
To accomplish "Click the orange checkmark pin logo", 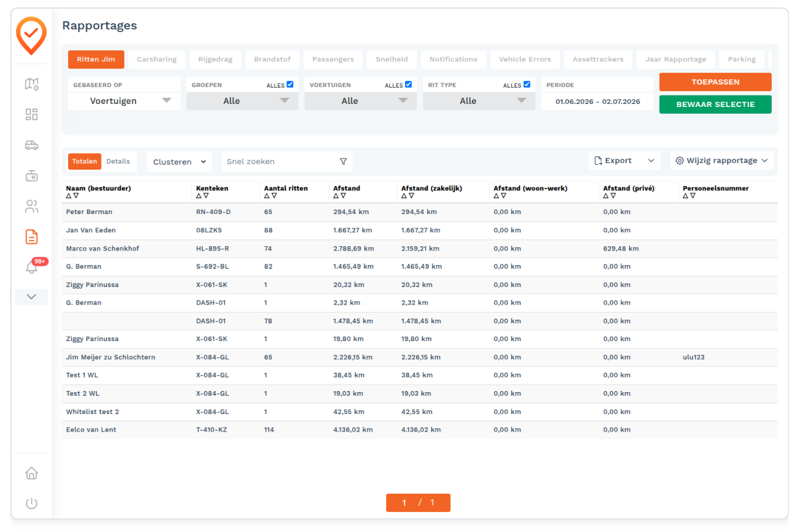I will click(x=31, y=36).
